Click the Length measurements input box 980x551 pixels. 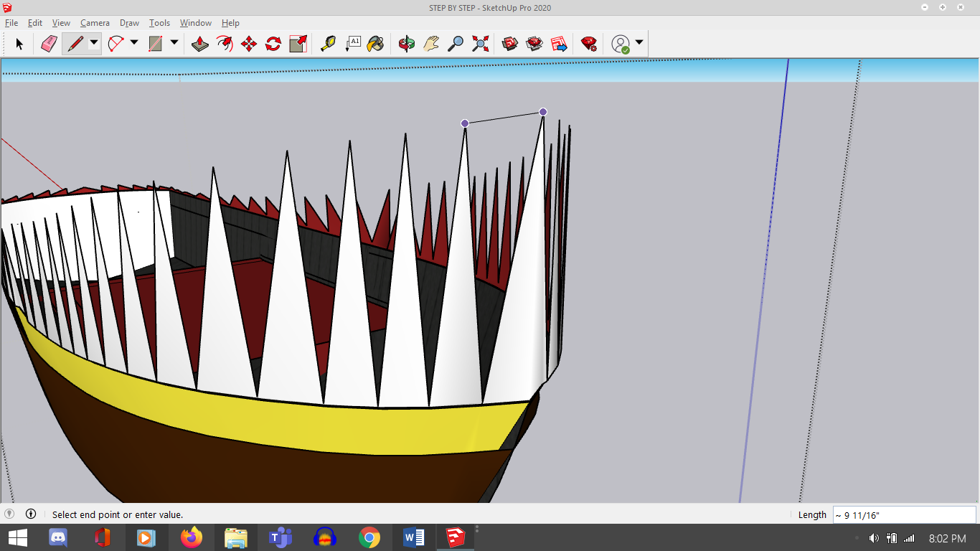(x=904, y=514)
